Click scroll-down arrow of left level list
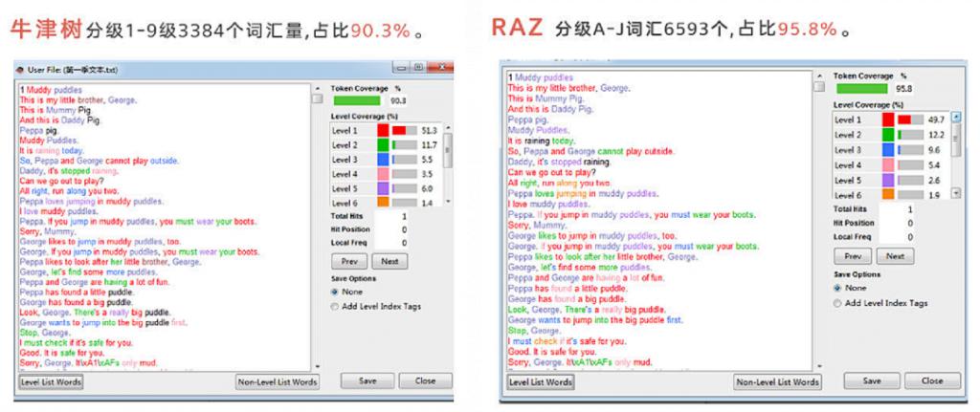This screenshot has width=980, height=412. pos(448,203)
